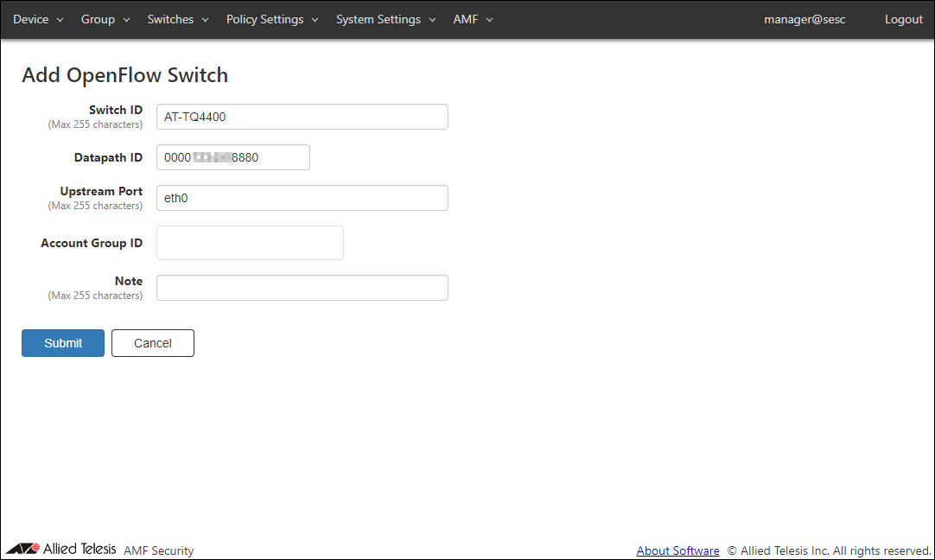Select the Upstream Port input box
935x560 pixels.
pyautogui.click(x=302, y=198)
